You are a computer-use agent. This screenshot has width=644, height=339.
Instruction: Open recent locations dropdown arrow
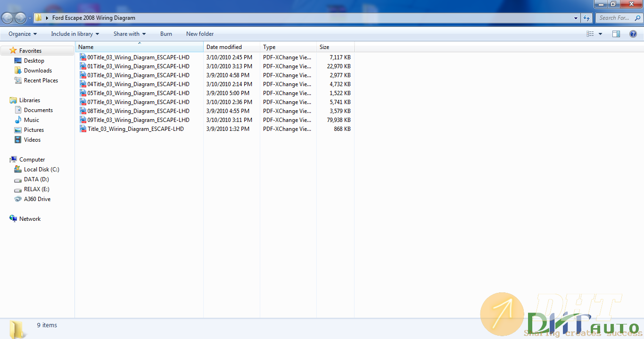30,18
